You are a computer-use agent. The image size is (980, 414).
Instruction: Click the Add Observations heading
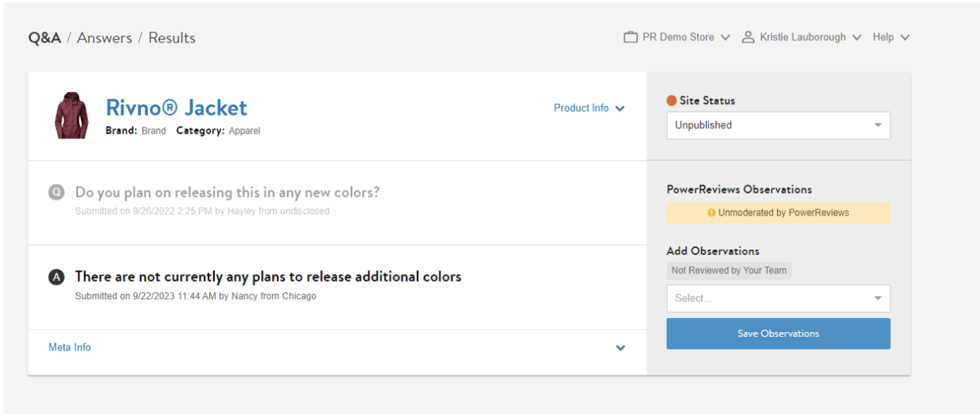(x=713, y=251)
